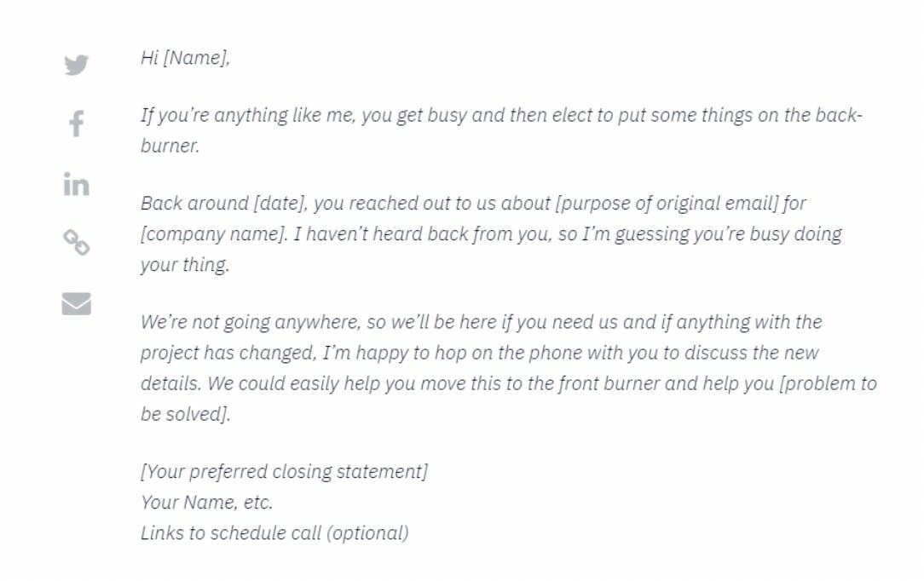The height and width of the screenshot is (581, 924).
Task: Click "Links to schedule call (optional)" text
Action: click(x=274, y=532)
